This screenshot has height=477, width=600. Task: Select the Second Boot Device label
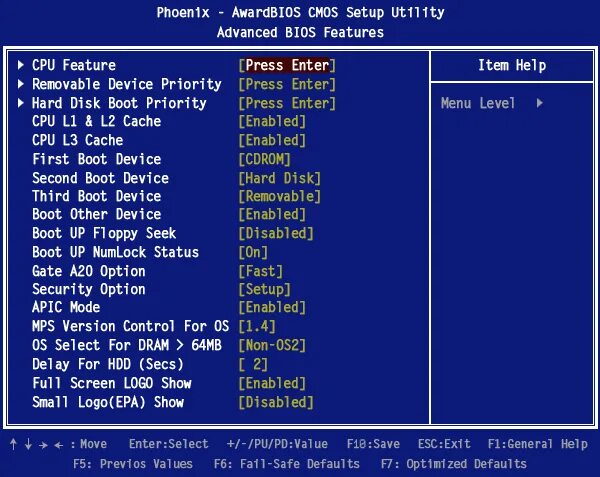click(x=100, y=178)
